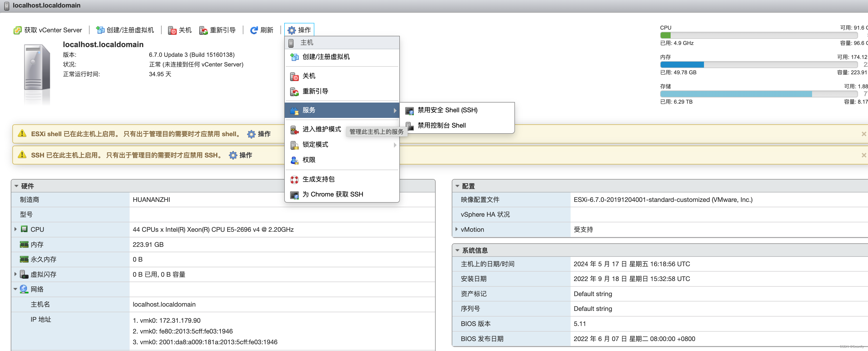Click 生成支持包 lifebuoy menu entry
The height and width of the screenshot is (351, 868).
pos(318,179)
